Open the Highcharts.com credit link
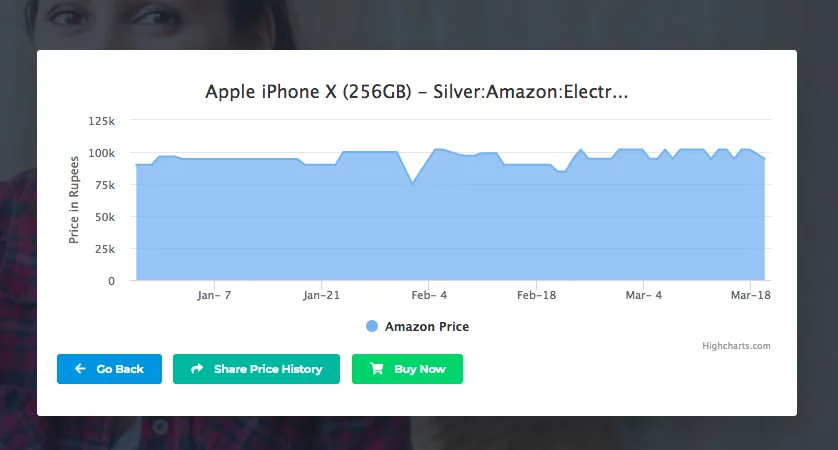This screenshot has height=450, width=838. point(735,346)
